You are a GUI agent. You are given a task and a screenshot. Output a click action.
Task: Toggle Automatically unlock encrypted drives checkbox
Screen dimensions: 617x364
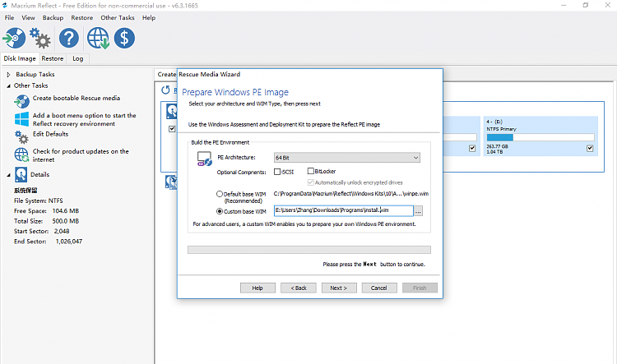coord(310,182)
